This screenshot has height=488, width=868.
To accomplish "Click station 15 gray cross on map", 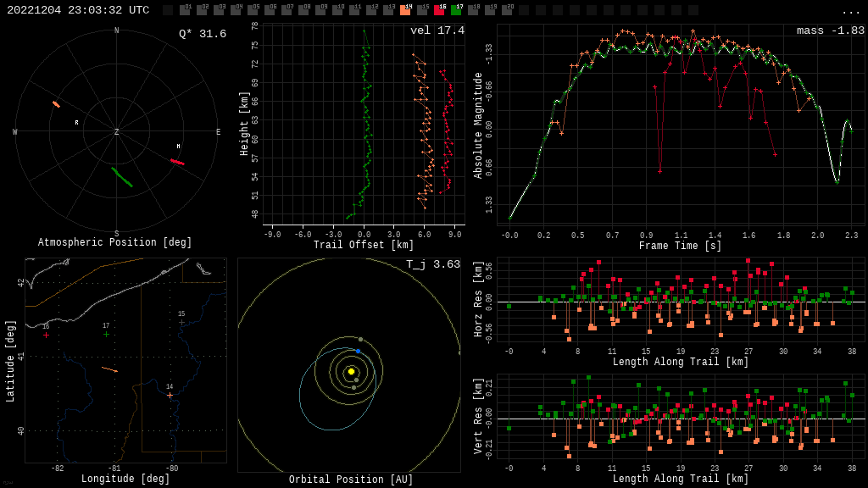I will pos(181,323).
